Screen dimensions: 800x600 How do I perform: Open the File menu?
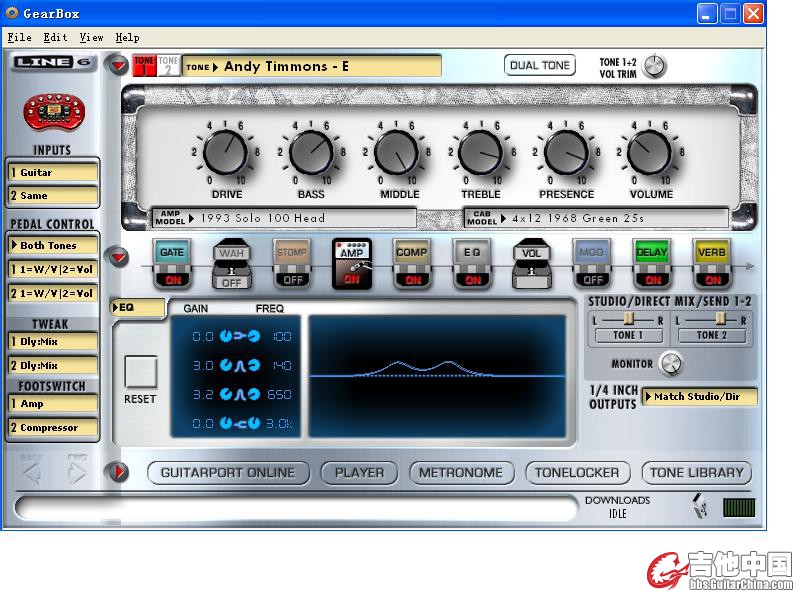click(x=19, y=37)
